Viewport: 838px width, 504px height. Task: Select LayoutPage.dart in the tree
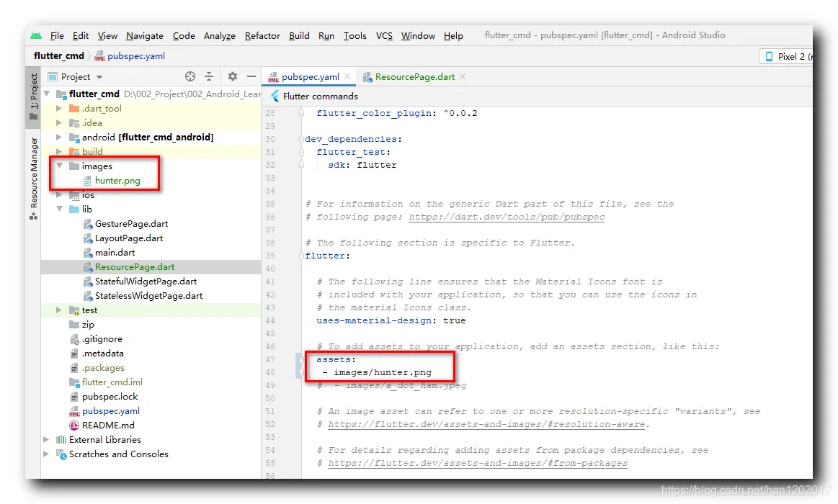129,238
